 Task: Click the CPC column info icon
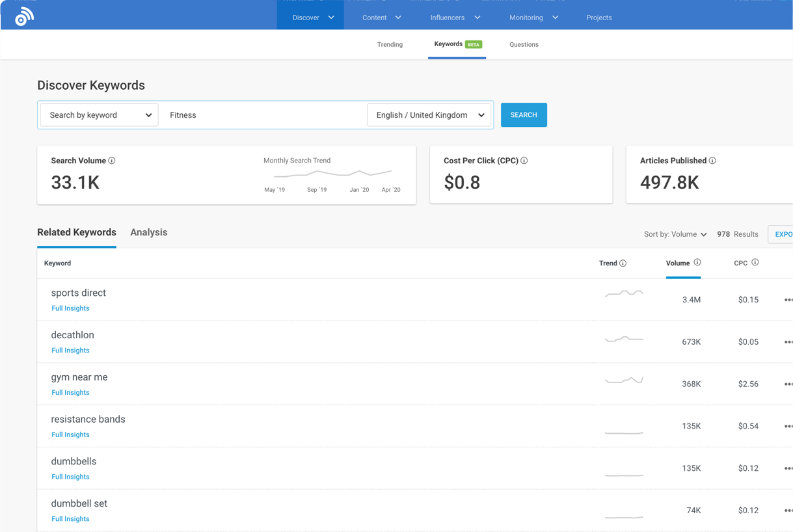pyautogui.click(x=755, y=262)
